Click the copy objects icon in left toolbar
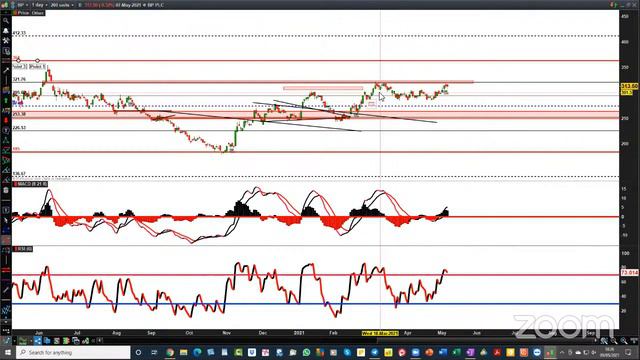Screen dimensions: 640x360 pos(6,51)
